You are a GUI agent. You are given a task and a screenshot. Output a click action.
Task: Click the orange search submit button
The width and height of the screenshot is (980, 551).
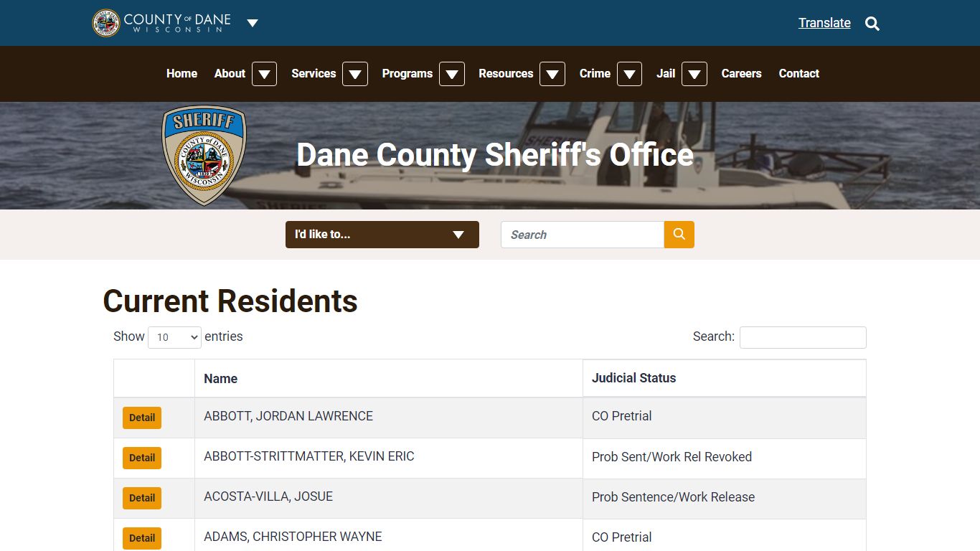pos(679,235)
